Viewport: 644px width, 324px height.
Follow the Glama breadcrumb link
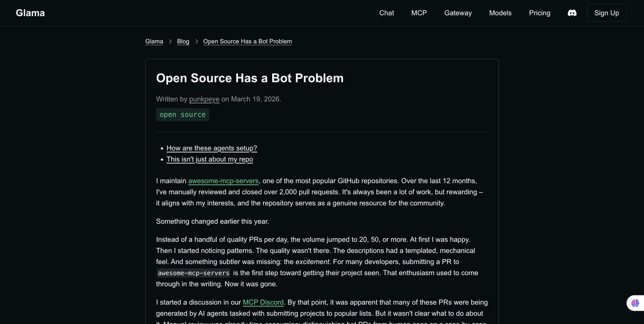[x=153, y=40]
